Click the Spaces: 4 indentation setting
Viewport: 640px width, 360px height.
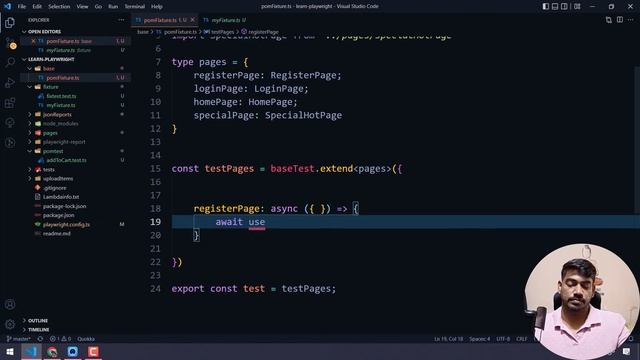[479, 339]
